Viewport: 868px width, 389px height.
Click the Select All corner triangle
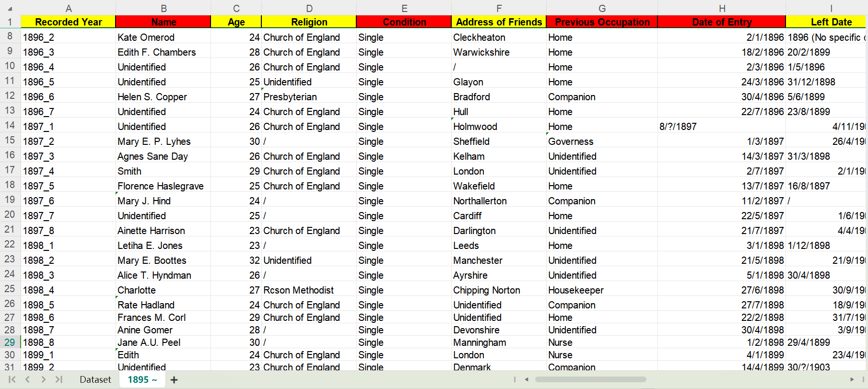[x=10, y=9]
